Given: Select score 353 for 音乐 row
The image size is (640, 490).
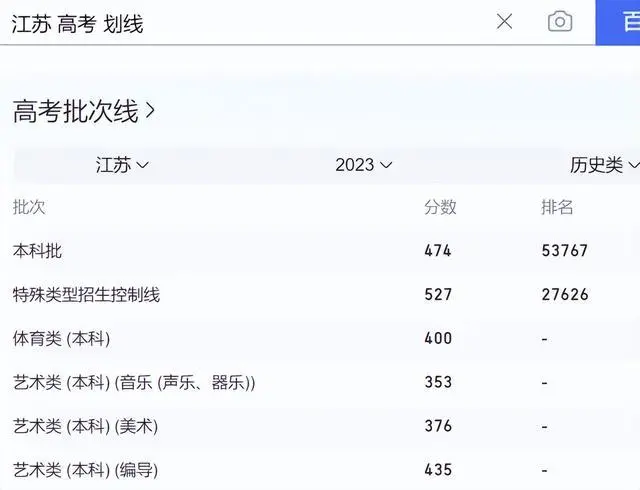Looking at the screenshot, I should (x=438, y=382).
